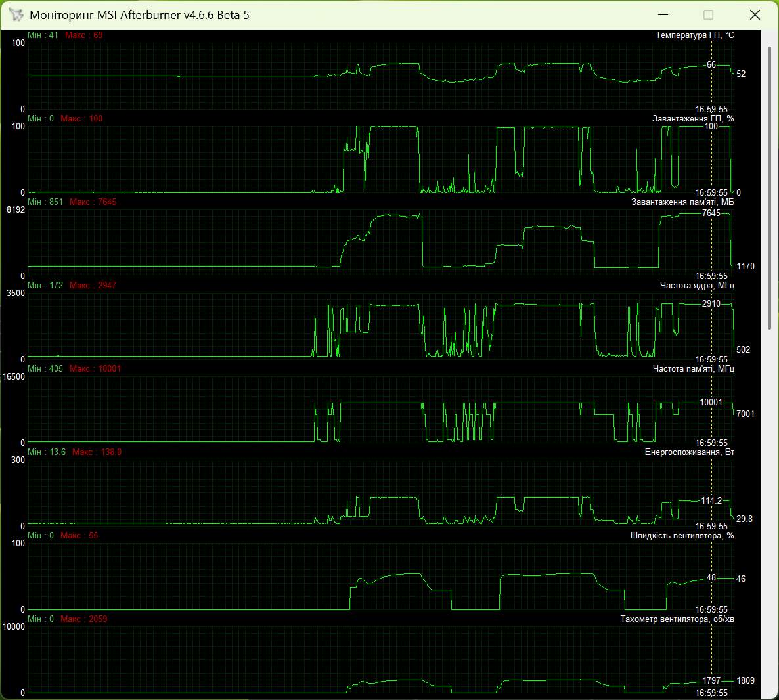This screenshot has height=700, width=779.
Task: Click the current value 29.8 beside power graph
Action: (744, 519)
